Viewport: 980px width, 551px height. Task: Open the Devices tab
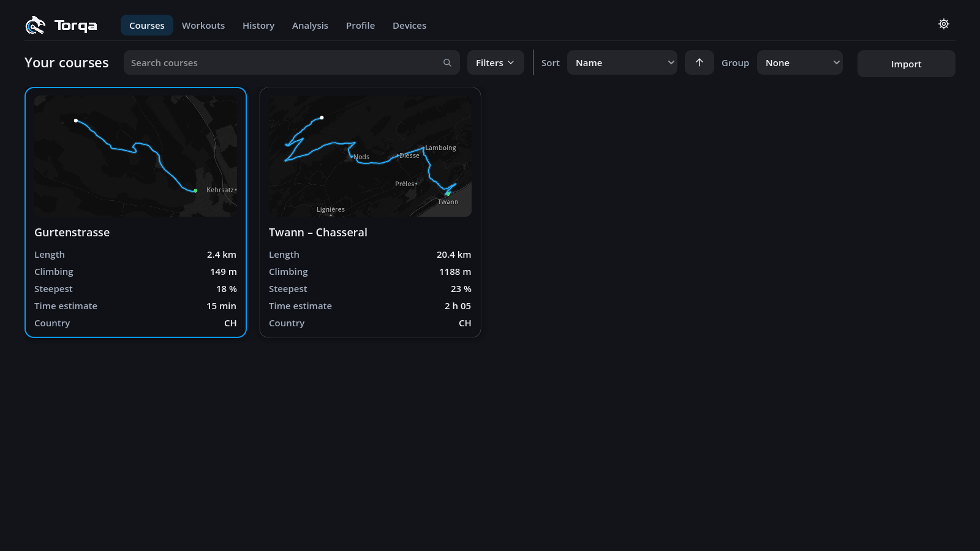coord(409,25)
